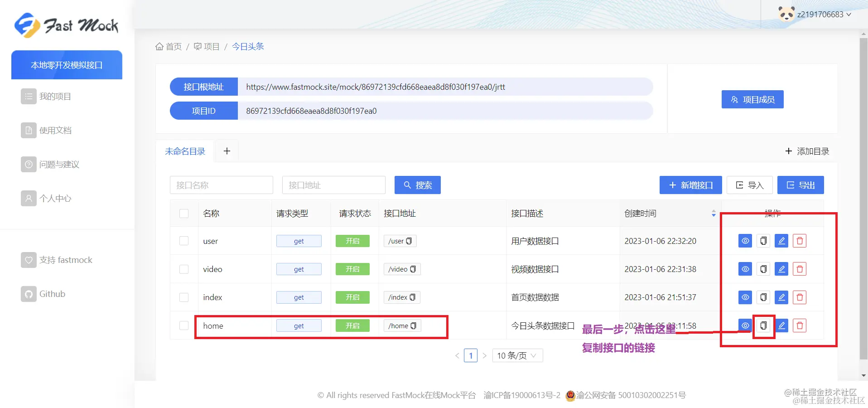Copy the /user path icon
Image resolution: width=868 pixels, height=408 pixels.
coord(409,241)
